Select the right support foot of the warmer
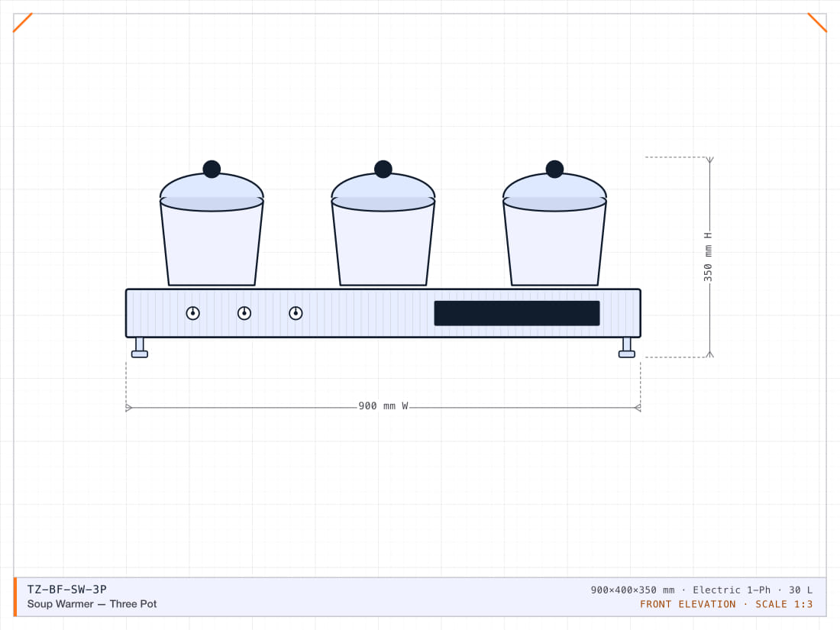The image size is (840, 630). click(627, 347)
